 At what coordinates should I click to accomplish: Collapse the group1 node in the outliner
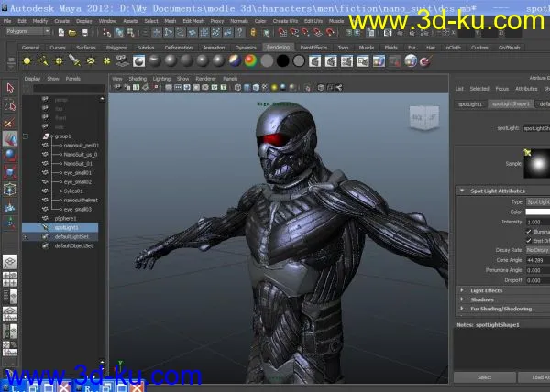27,136
